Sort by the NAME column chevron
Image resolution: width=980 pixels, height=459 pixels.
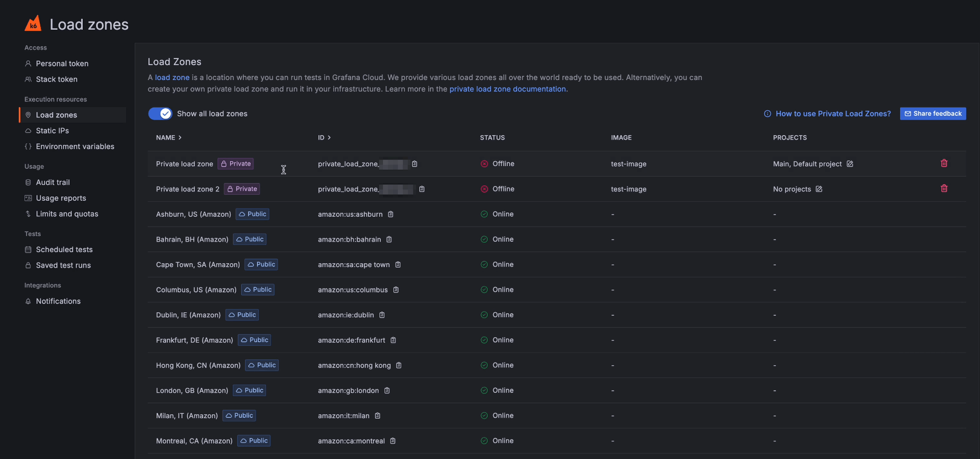(x=180, y=138)
